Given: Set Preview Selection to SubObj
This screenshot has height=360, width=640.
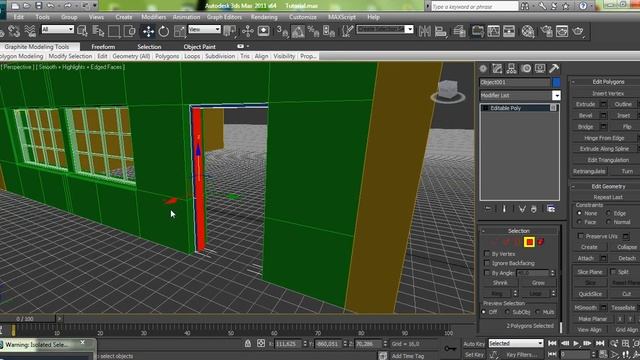Looking at the screenshot, I should pyautogui.click(x=507, y=312).
